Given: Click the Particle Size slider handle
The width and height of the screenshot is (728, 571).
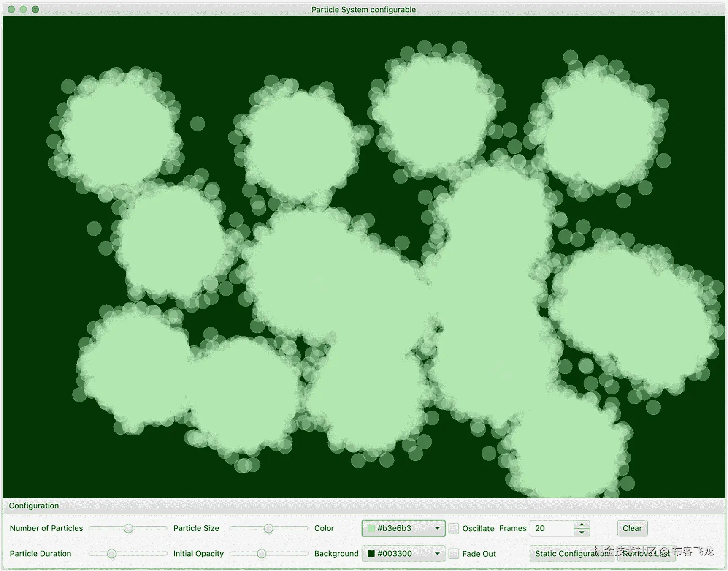Looking at the screenshot, I should click(x=269, y=528).
